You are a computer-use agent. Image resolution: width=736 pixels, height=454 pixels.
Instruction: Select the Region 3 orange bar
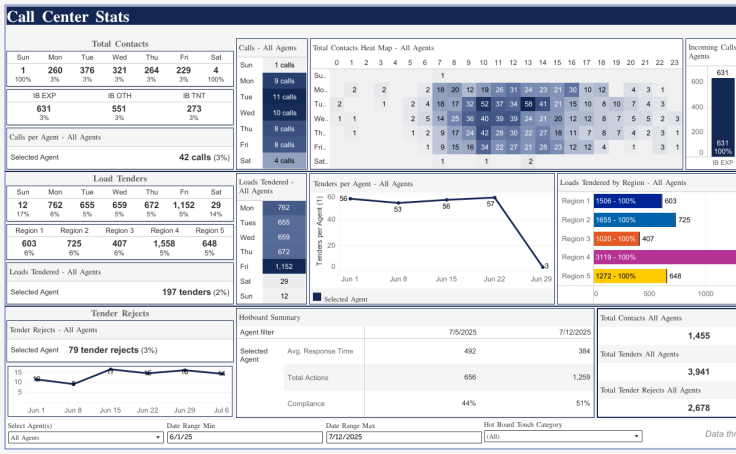(x=616, y=239)
